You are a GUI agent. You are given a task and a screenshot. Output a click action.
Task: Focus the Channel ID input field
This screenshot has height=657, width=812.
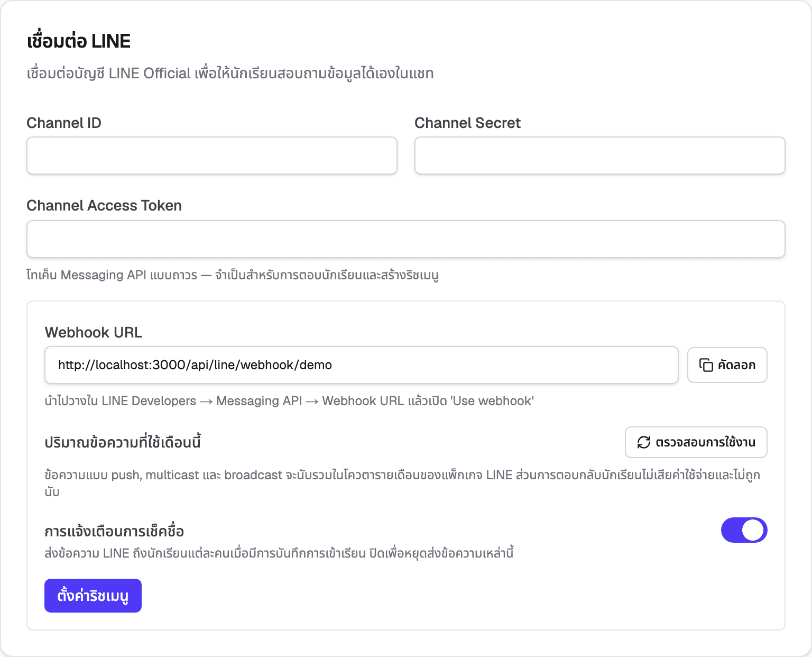(212, 156)
